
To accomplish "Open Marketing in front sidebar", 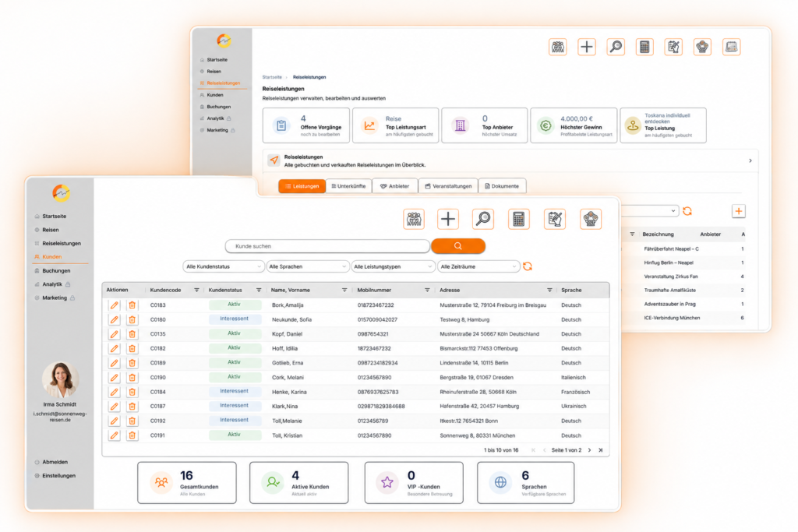I will click(55, 298).
